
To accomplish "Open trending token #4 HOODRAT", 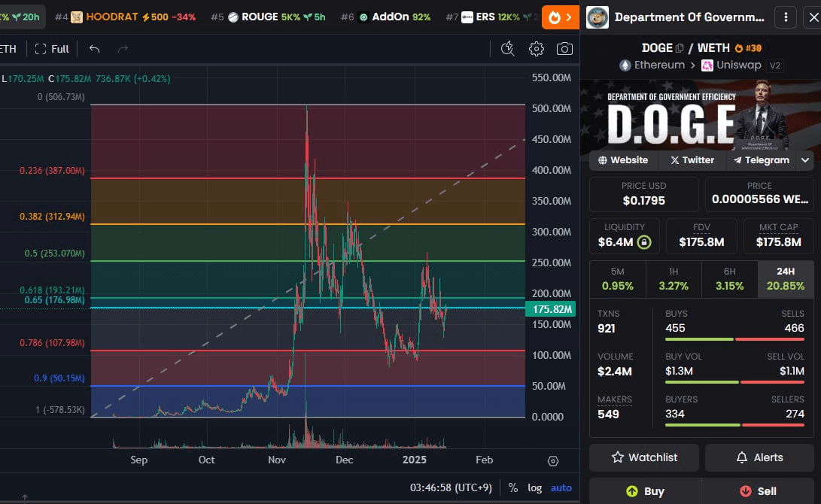I will point(125,17).
